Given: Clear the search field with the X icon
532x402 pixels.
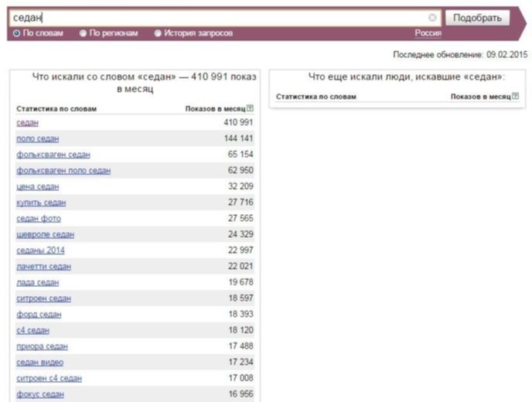Looking at the screenshot, I should point(432,18).
